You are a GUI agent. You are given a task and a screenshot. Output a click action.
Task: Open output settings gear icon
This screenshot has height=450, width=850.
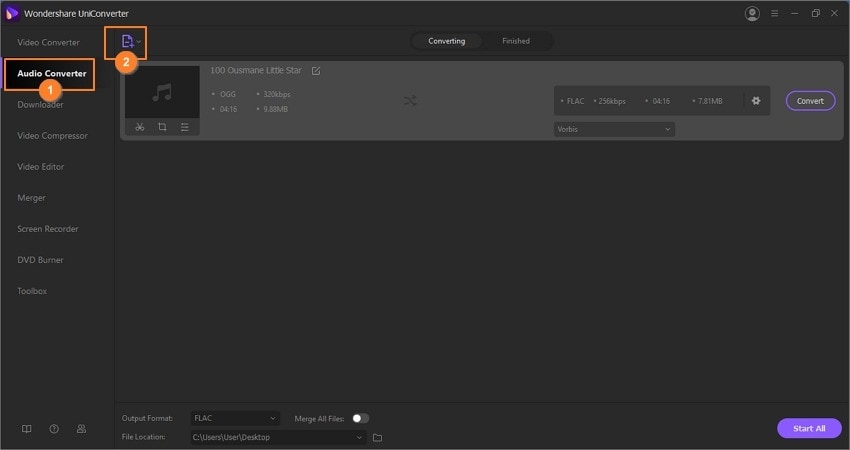pyautogui.click(x=756, y=101)
